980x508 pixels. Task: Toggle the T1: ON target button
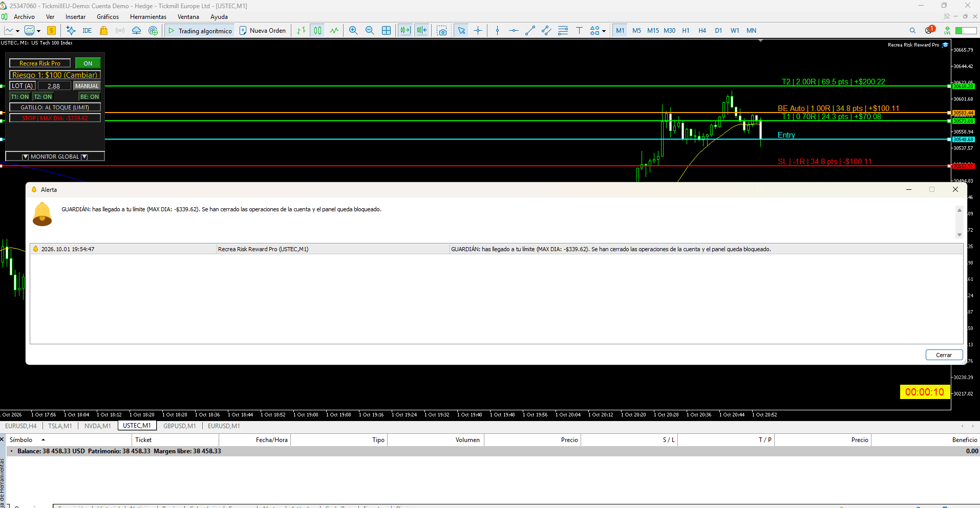point(20,97)
